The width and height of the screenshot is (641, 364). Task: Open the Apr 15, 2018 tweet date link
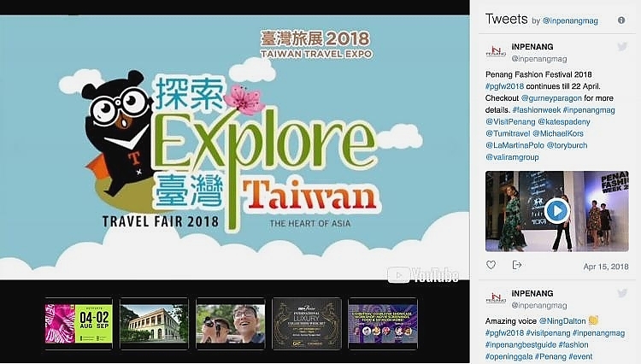pos(606,267)
